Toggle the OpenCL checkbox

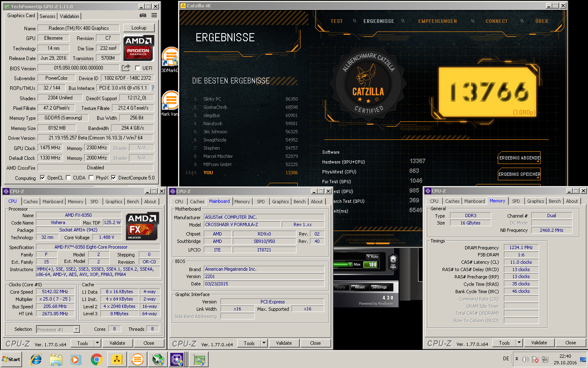click(42, 178)
